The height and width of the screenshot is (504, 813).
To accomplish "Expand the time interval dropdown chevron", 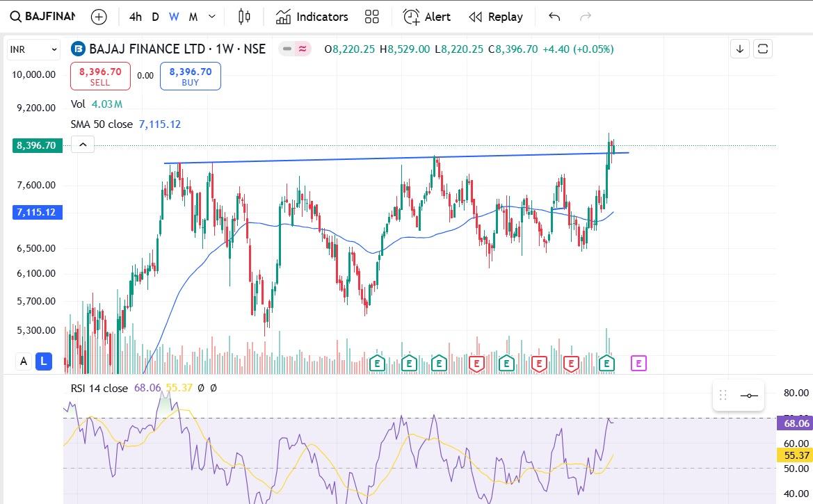I will tap(211, 17).
